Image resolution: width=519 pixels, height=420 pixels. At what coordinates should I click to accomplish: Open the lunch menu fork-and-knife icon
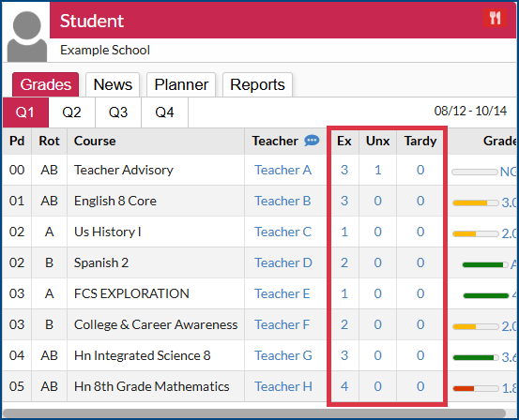click(495, 18)
